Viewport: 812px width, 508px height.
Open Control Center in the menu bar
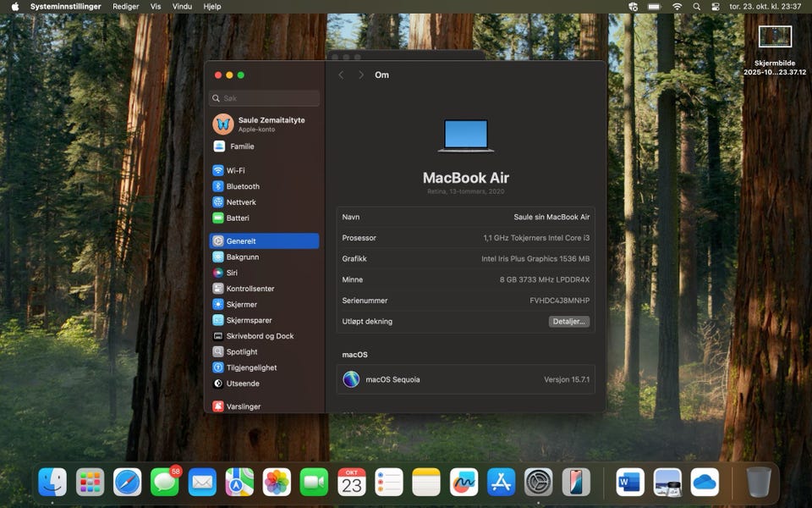click(x=716, y=7)
